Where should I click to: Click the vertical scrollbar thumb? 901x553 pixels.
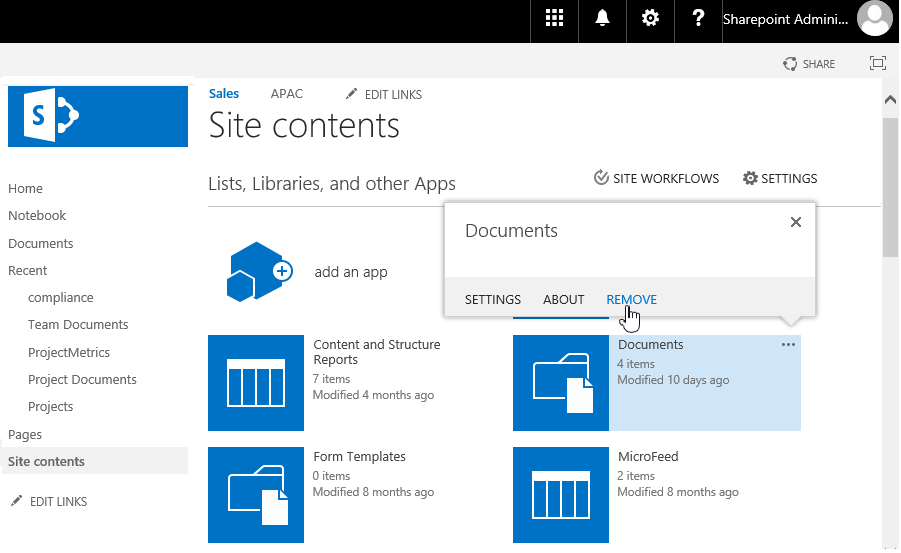click(890, 187)
